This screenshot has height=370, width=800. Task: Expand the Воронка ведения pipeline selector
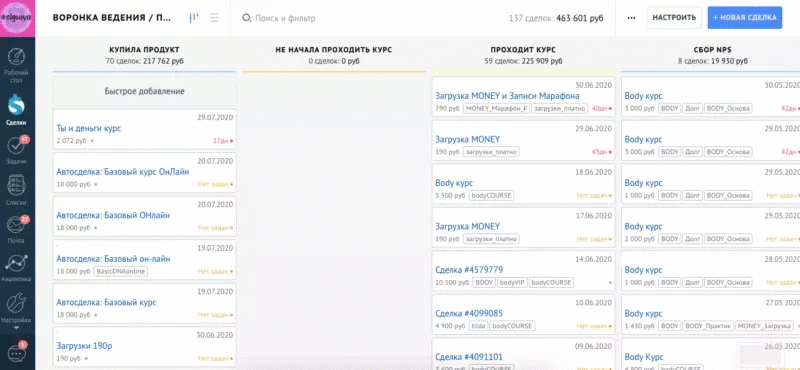coord(112,18)
